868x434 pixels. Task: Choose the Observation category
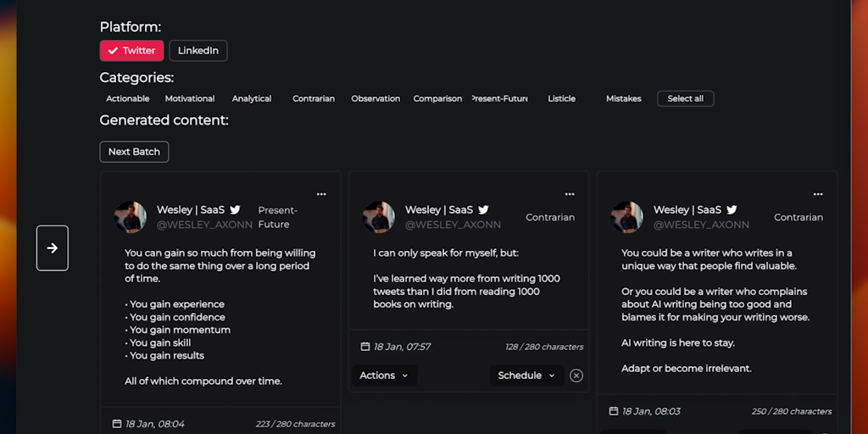376,99
